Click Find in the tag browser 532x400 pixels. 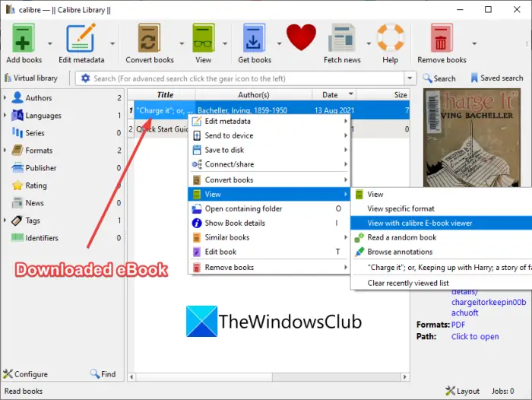coord(103,374)
